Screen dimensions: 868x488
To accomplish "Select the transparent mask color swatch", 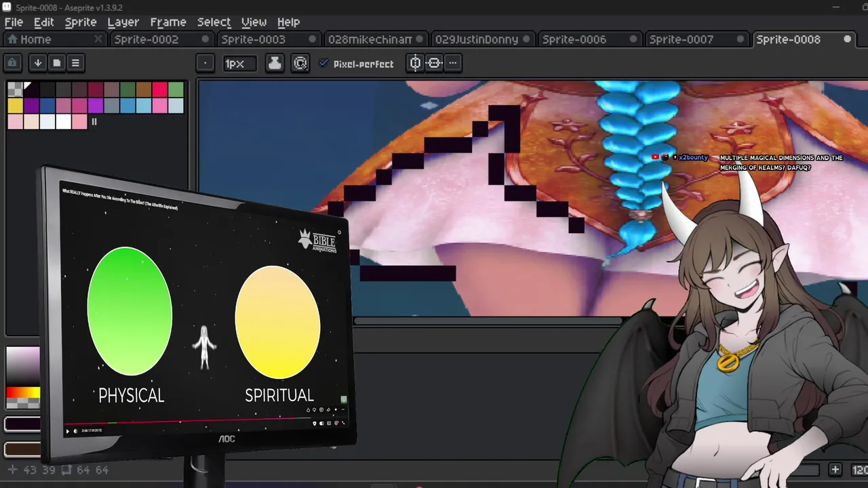I will click(x=14, y=89).
